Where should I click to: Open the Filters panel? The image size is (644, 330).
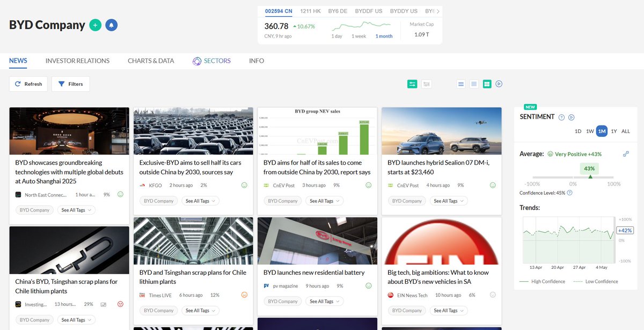(x=70, y=84)
